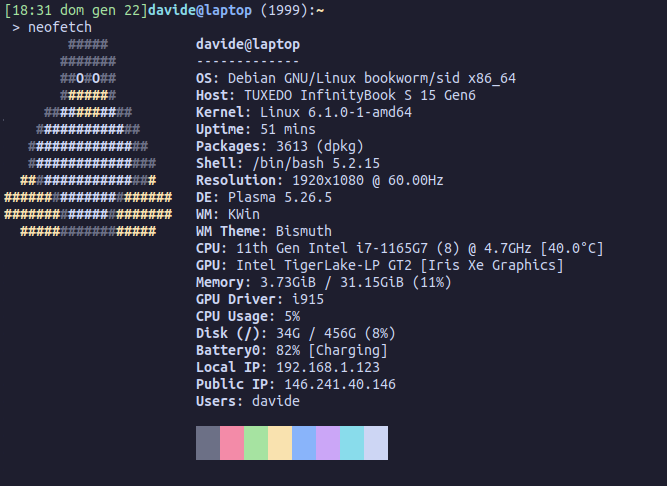Click the prompt timestamp 18:31 dom gen 22
This screenshot has width=667, height=486.
(x=76, y=10)
